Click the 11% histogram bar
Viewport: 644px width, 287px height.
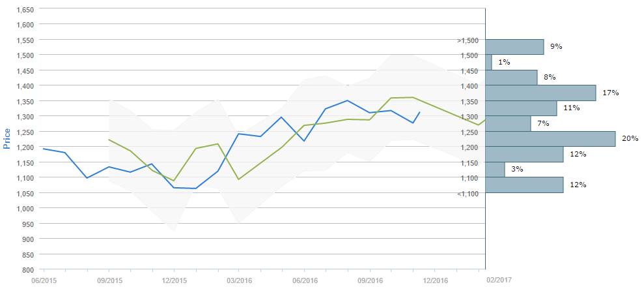click(x=522, y=108)
